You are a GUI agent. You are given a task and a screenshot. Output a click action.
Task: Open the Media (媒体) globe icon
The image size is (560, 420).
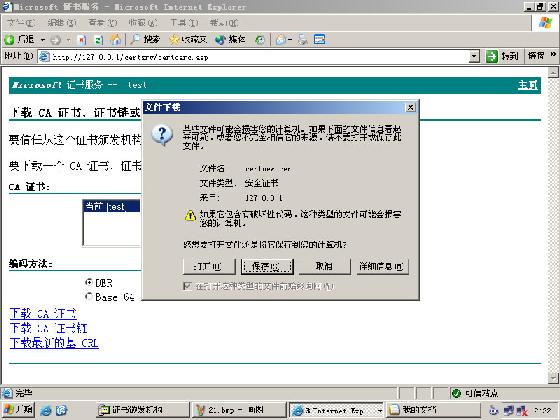[x=220, y=40]
